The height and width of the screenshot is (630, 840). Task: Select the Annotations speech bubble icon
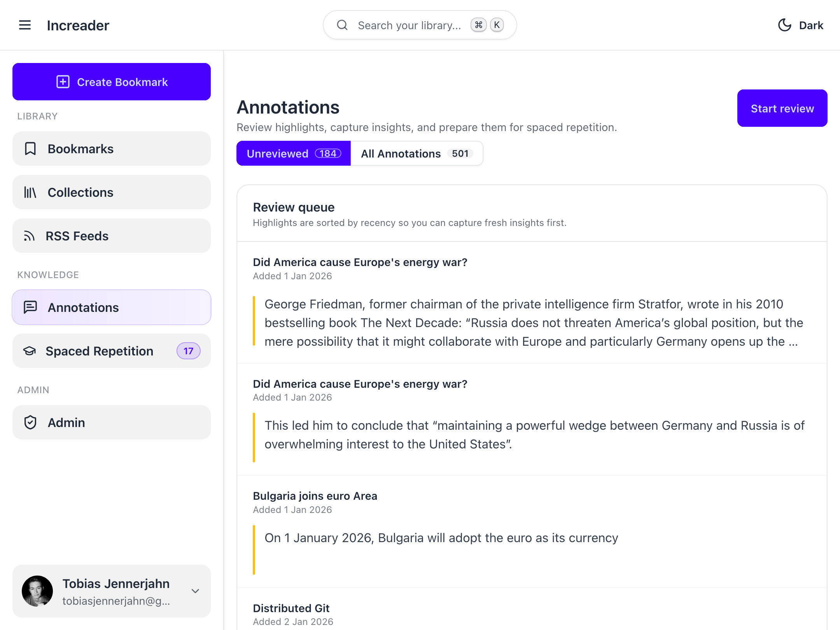[30, 307]
